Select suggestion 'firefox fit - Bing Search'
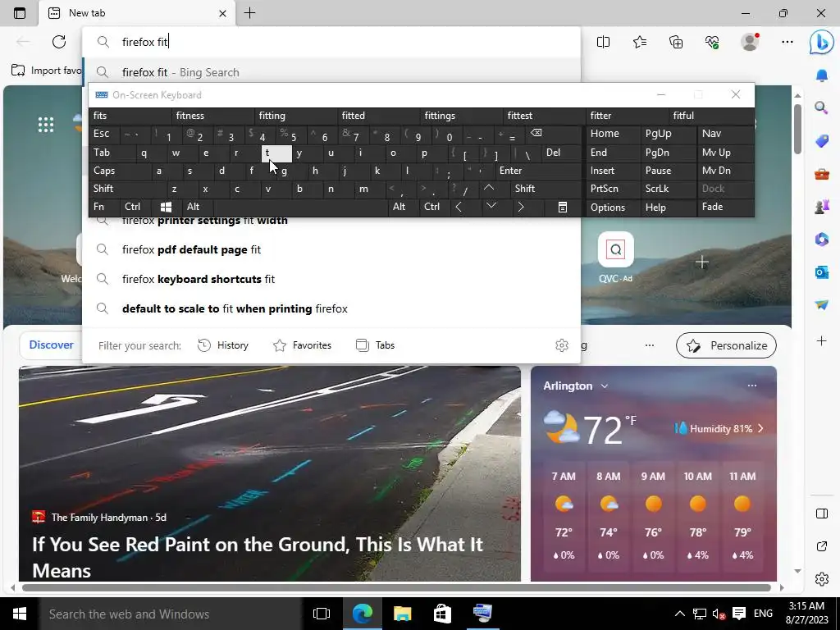This screenshot has width=840, height=630. tap(331, 72)
